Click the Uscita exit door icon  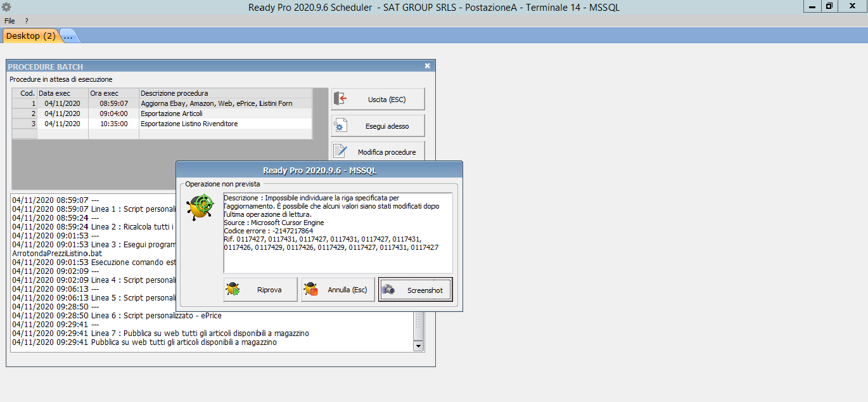tap(341, 99)
